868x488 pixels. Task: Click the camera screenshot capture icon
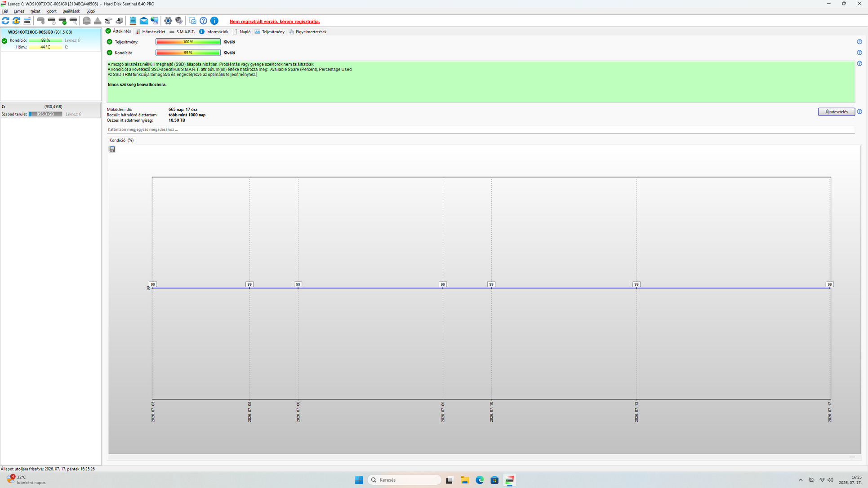click(x=192, y=21)
